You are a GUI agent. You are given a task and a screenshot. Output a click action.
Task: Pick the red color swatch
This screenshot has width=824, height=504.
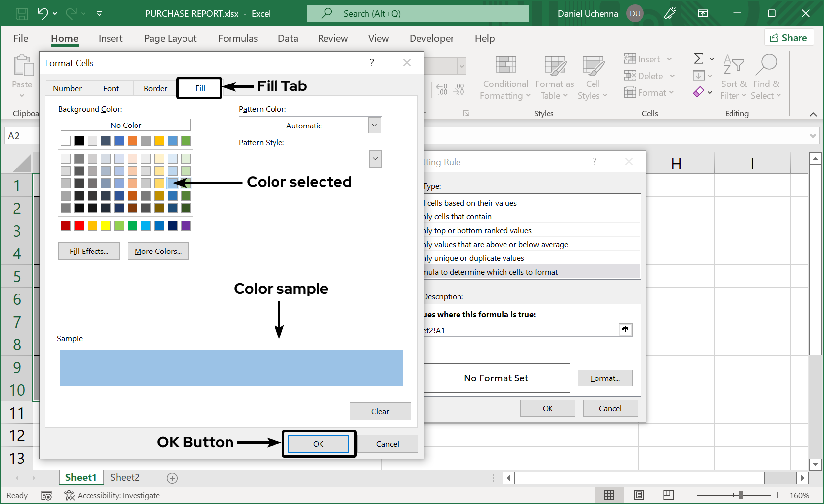click(x=79, y=226)
